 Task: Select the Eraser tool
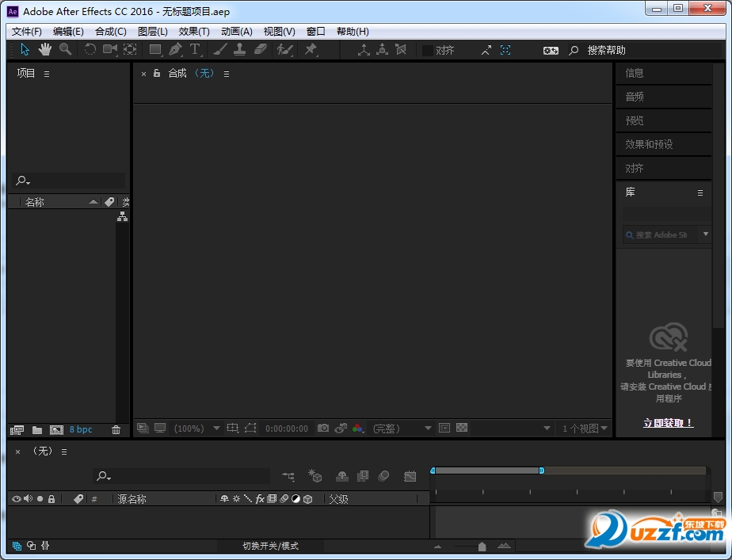pyautogui.click(x=261, y=49)
